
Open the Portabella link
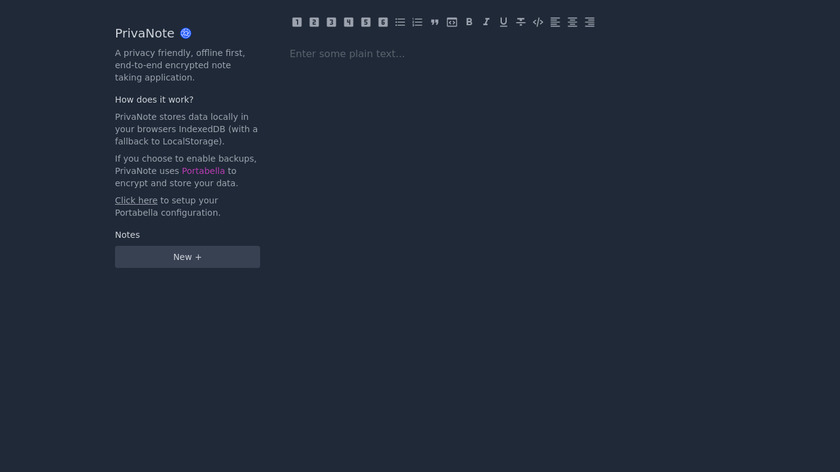click(x=203, y=171)
